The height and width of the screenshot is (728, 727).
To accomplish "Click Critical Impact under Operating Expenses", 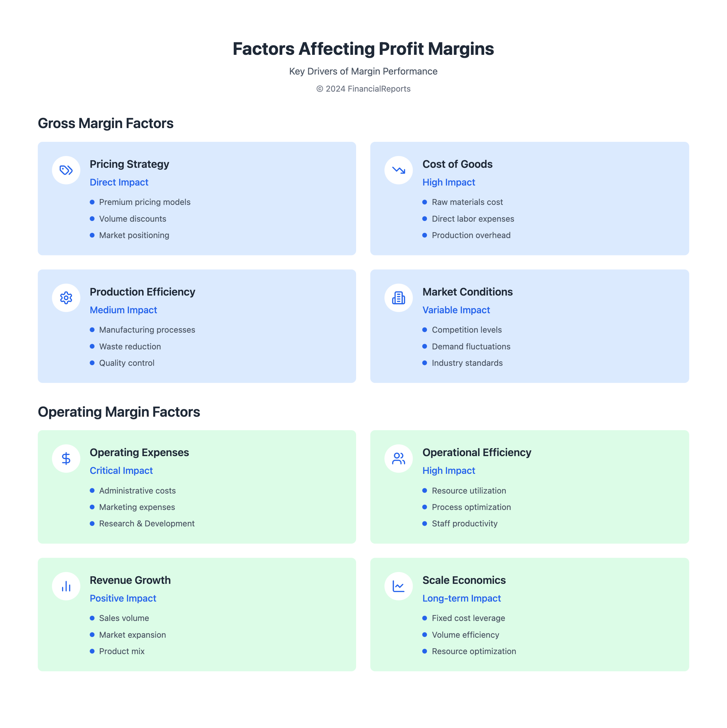I will click(121, 471).
